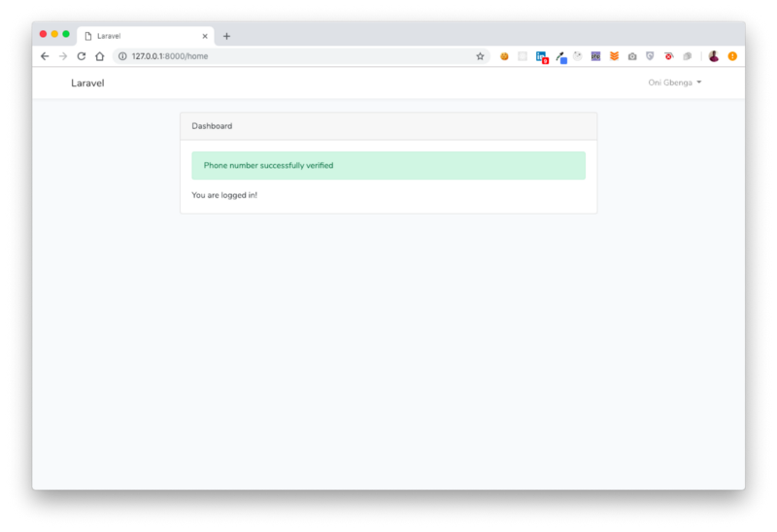Open the blank gray square extension
Screen dimensions: 777x532
coord(523,56)
